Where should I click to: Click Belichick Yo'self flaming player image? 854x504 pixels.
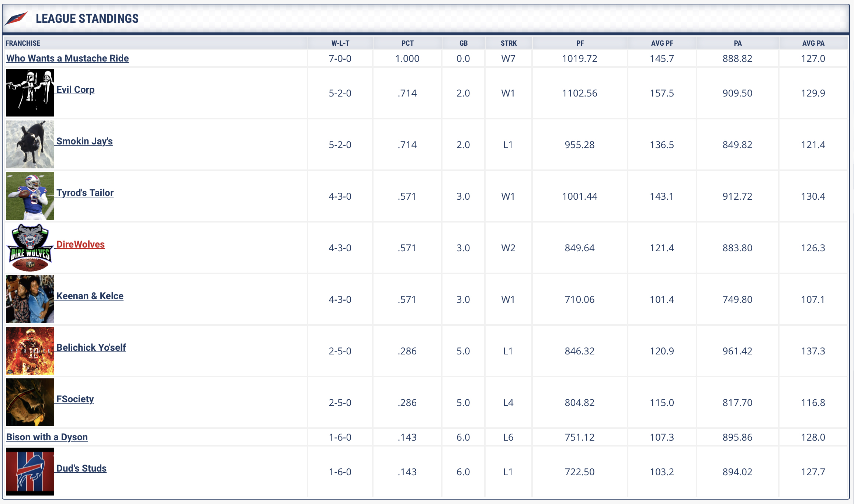[x=30, y=351]
